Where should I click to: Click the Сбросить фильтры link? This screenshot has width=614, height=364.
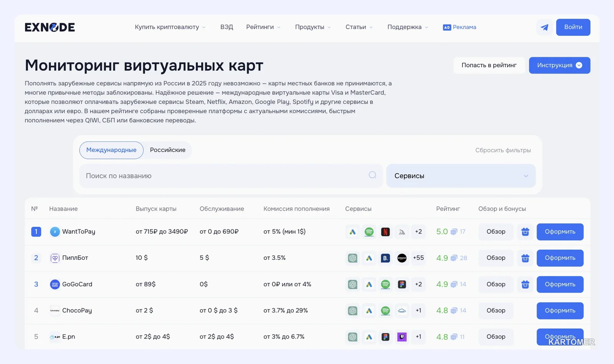[x=503, y=150]
